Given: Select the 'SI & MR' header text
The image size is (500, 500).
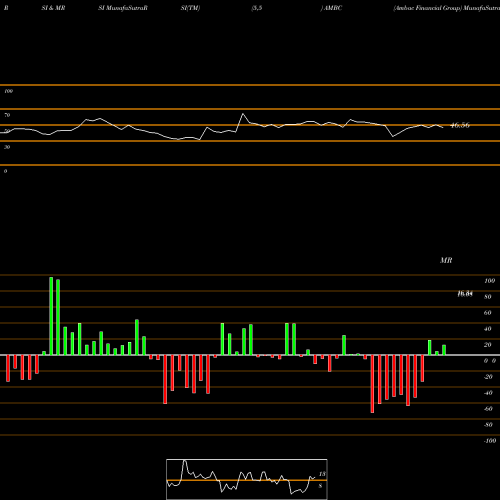Looking at the screenshot, I should (53, 8).
